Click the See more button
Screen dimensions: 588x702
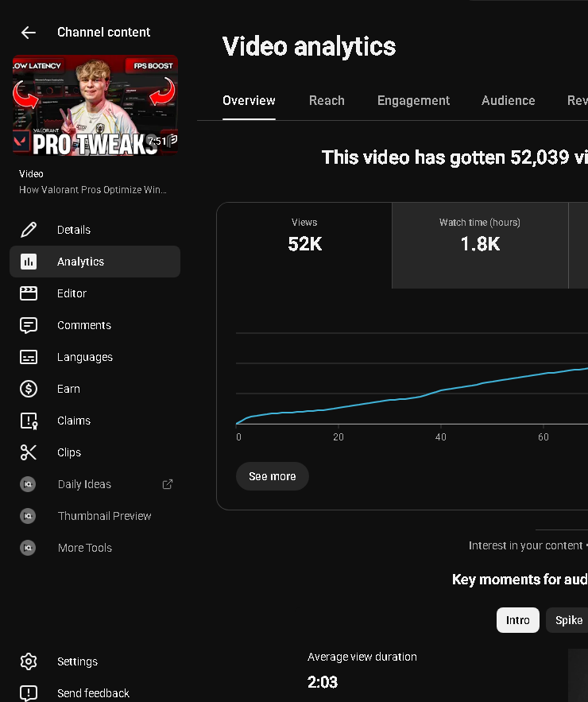[x=272, y=476]
